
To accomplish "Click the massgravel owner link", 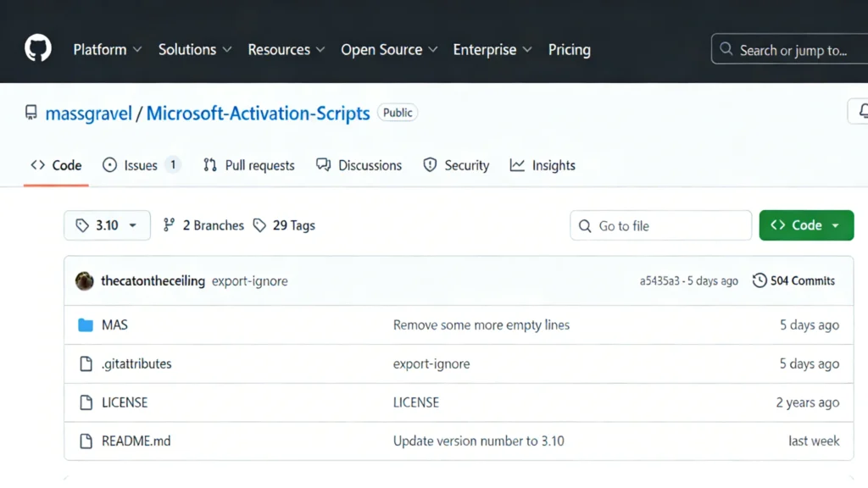I will [88, 113].
